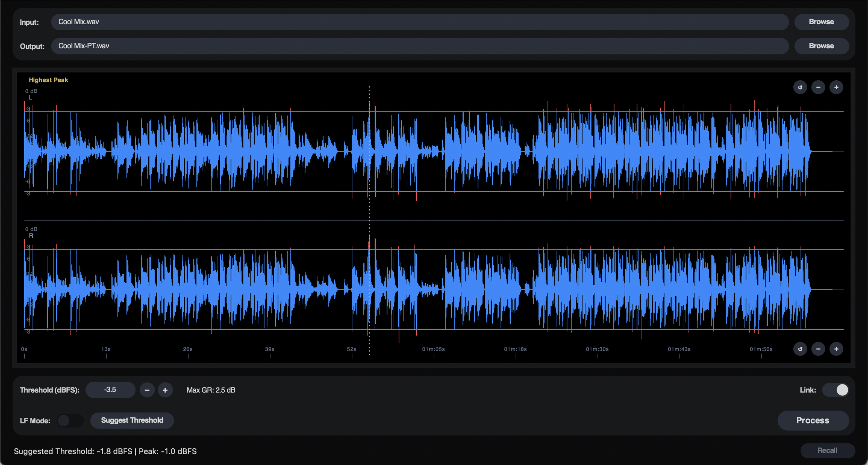Click the Max GR: 2.5 dB readout

pyautogui.click(x=211, y=390)
